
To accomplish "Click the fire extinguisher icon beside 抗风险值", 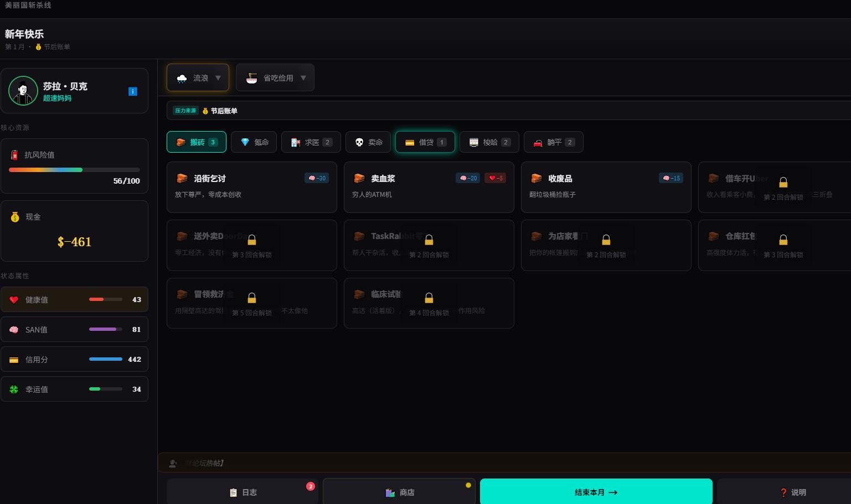I will [14, 155].
